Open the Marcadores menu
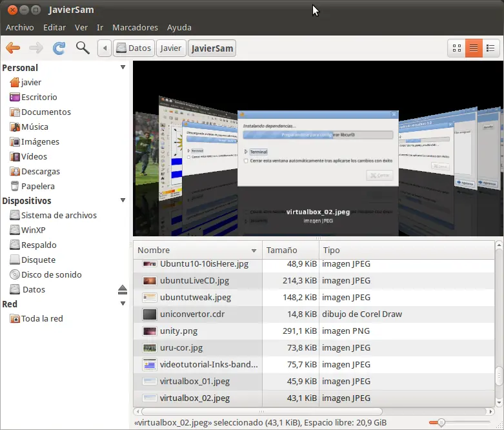504x430 pixels. coord(135,27)
